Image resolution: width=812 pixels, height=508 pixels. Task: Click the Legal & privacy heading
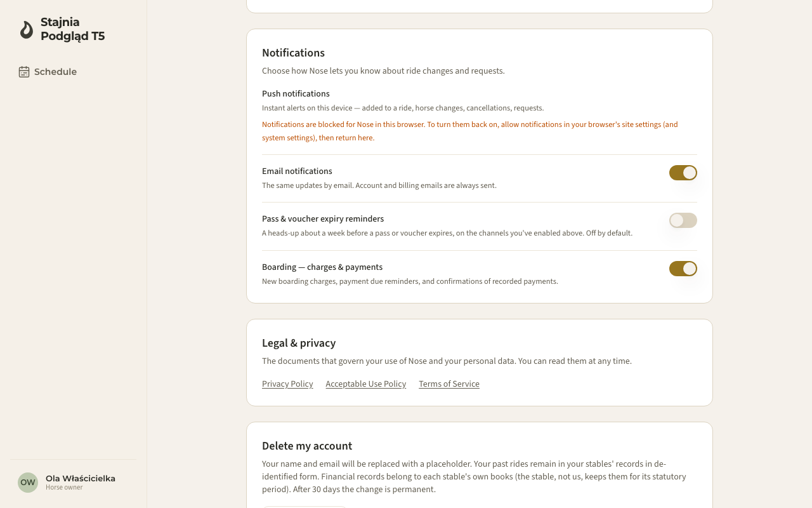(299, 343)
